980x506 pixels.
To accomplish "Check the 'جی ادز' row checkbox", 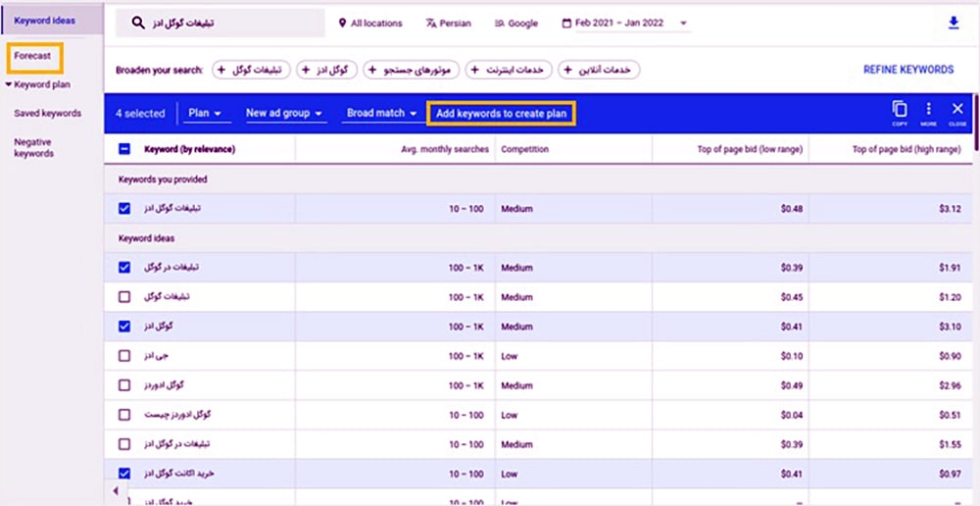I will tap(124, 355).
